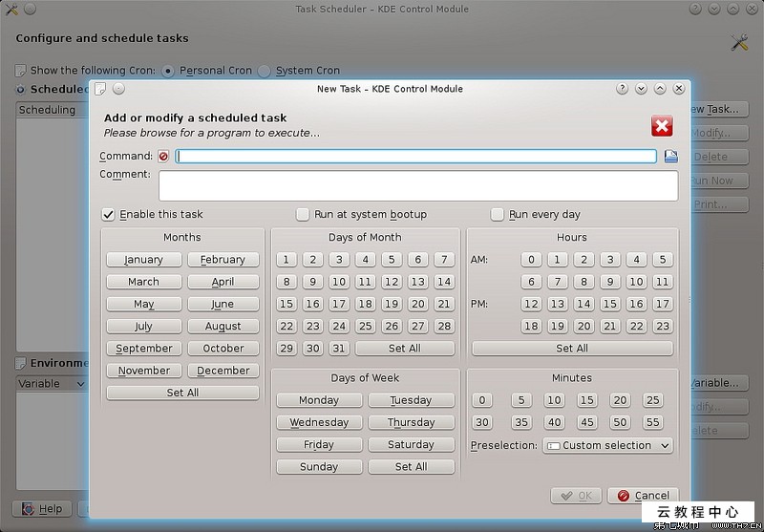Click the help question mark in dialog title bar
Image resolution: width=764 pixels, height=532 pixels.
point(623,89)
